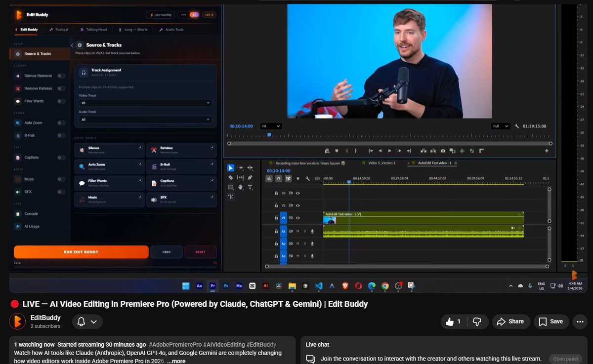Toggle Linked Selection in timeline header
Image resolution: width=593 pixels, height=364 pixels.
(288, 178)
